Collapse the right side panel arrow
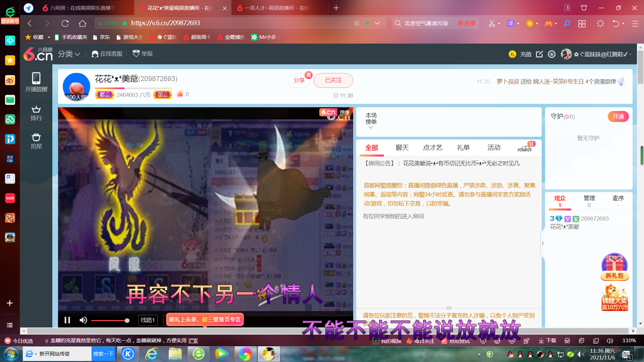The image size is (644, 362). [543, 243]
